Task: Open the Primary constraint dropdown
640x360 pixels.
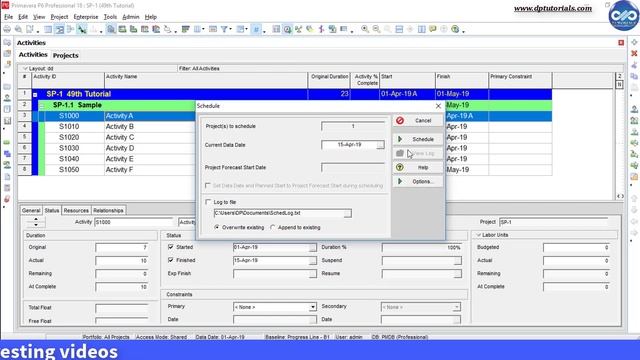Action: point(313,307)
